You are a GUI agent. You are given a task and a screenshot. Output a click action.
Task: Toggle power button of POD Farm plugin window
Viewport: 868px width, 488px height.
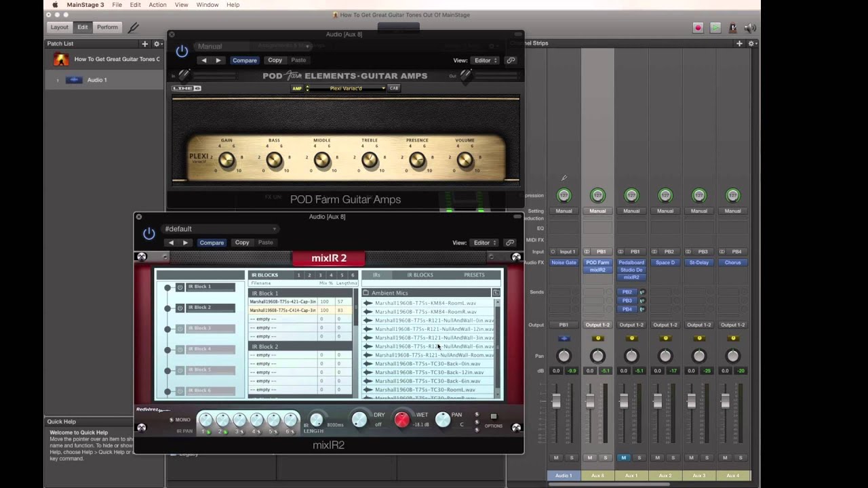coord(182,51)
